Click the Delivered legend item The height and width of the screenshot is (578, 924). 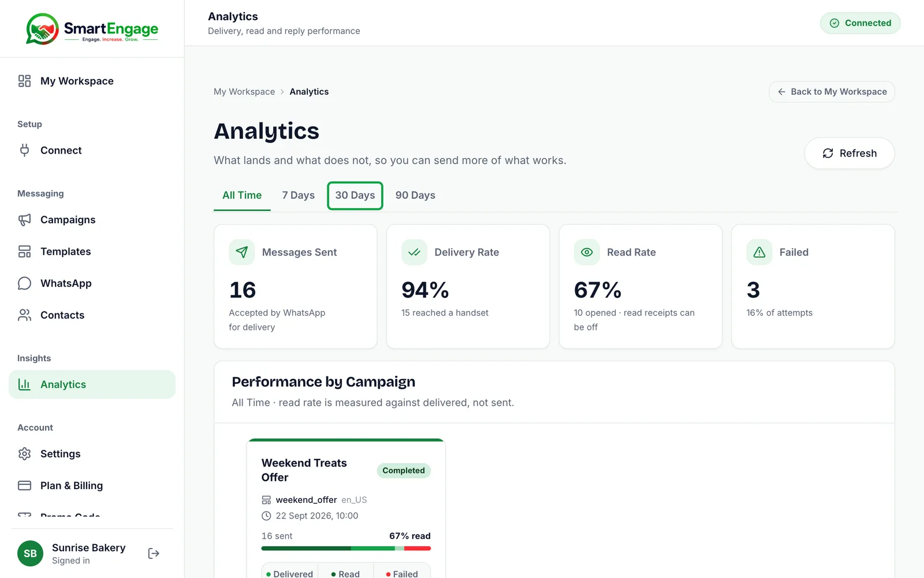pos(290,573)
